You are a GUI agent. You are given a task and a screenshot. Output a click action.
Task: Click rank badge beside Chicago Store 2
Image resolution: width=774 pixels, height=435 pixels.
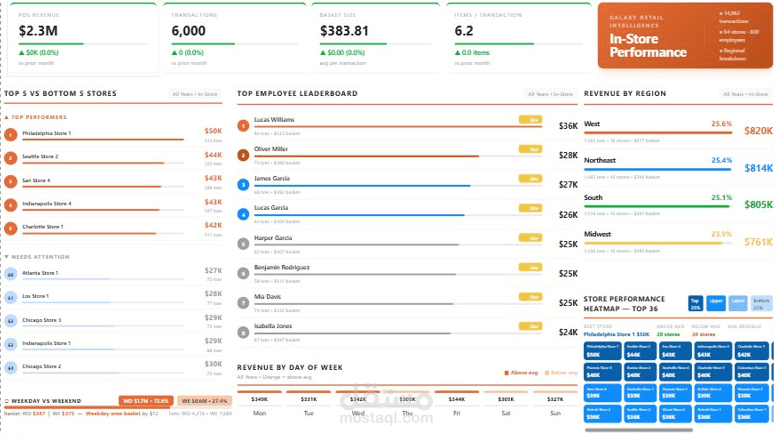(x=11, y=367)
